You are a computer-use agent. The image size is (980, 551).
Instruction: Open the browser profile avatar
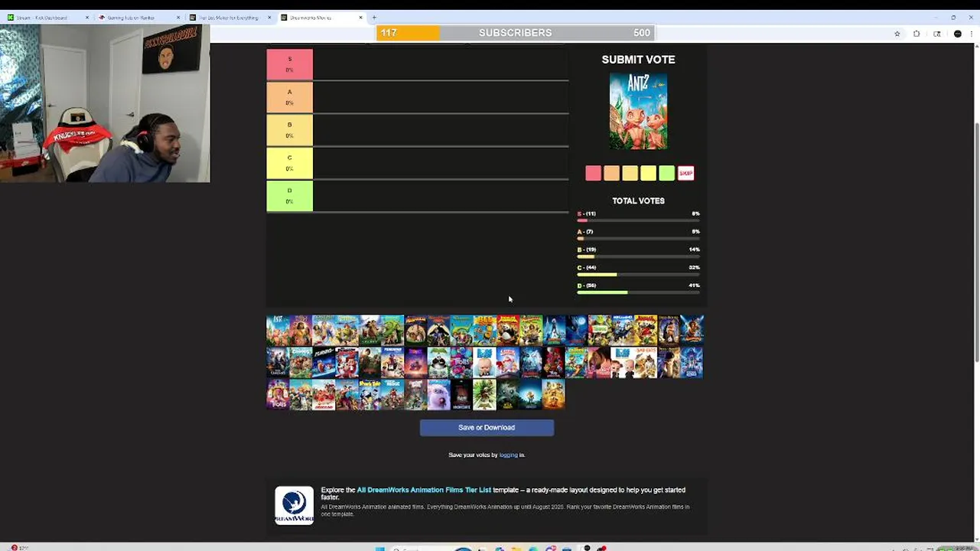(957, 34)
